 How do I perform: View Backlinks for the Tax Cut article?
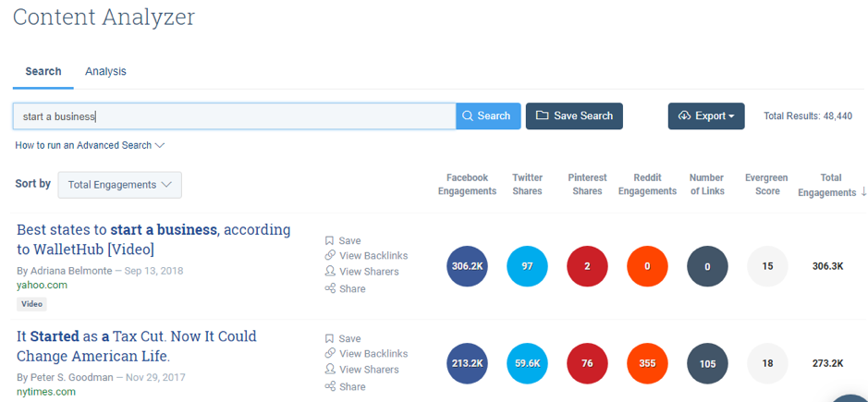(x=366, y=353)
